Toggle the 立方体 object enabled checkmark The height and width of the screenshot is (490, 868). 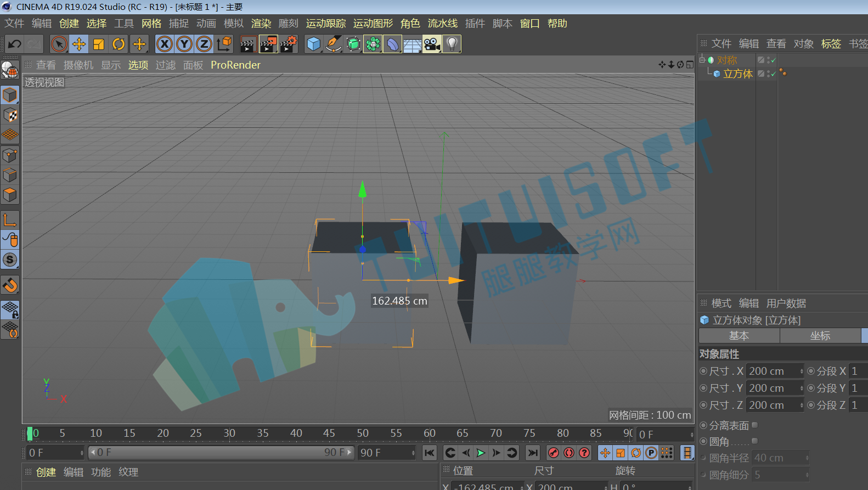pyautogui.click(x=774, y=74)
